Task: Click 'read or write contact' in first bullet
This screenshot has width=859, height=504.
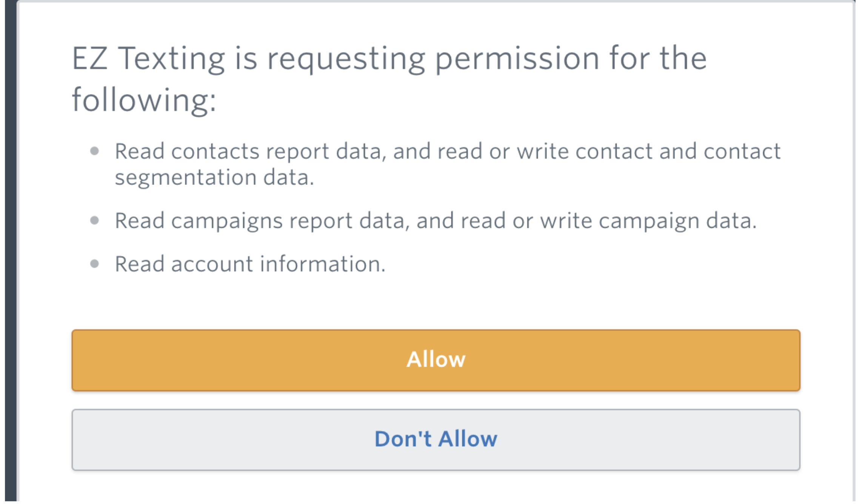Action: [545, 151]
